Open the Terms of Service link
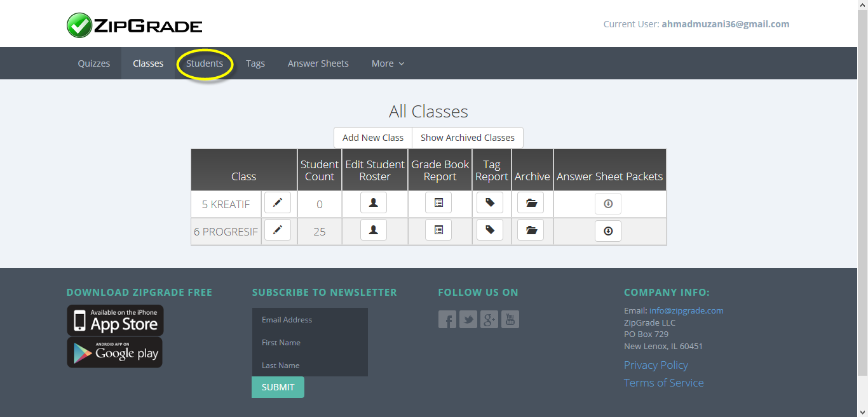Viewport: 868px width, 417px height. pyautogui.click(x=664, y=383)
